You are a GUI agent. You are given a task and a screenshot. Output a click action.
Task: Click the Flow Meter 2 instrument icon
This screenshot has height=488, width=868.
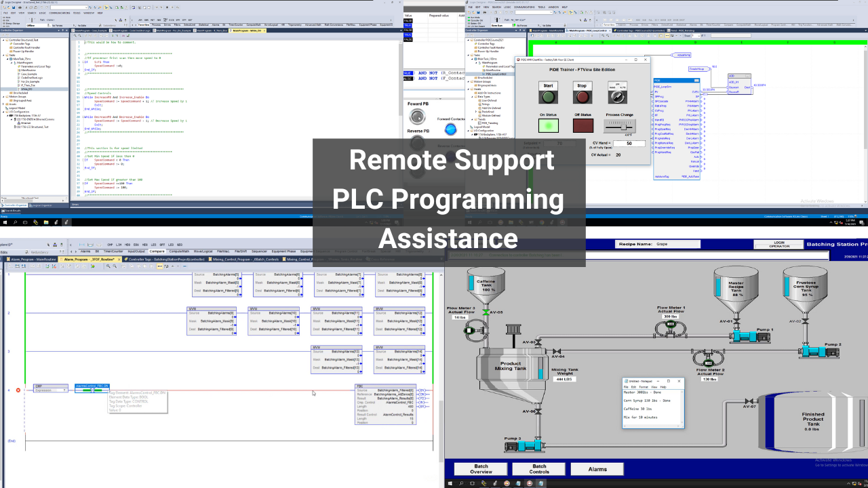(709, 358)
